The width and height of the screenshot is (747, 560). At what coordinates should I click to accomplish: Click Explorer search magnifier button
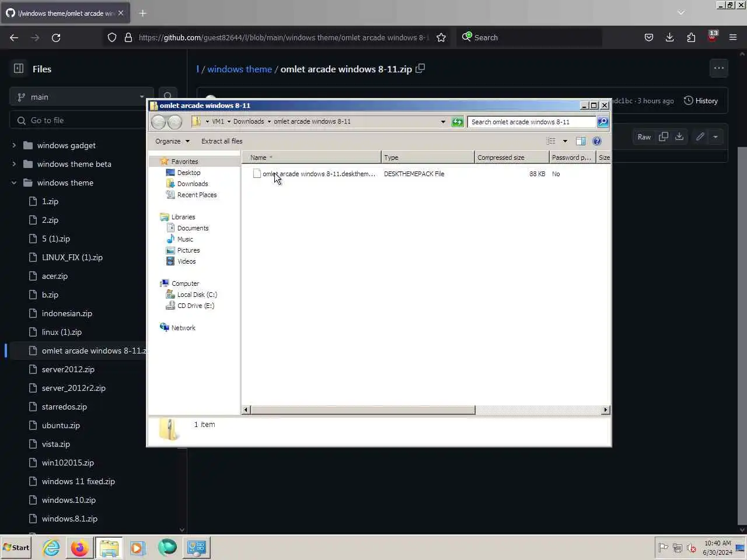click(603, 122)
